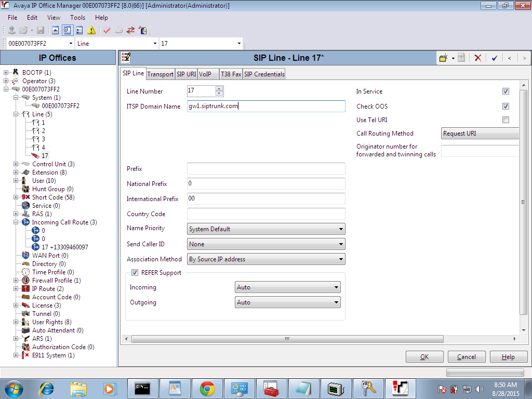Open Internet Explorer from the taskbar
532x399 pixels.
point(47,389)
